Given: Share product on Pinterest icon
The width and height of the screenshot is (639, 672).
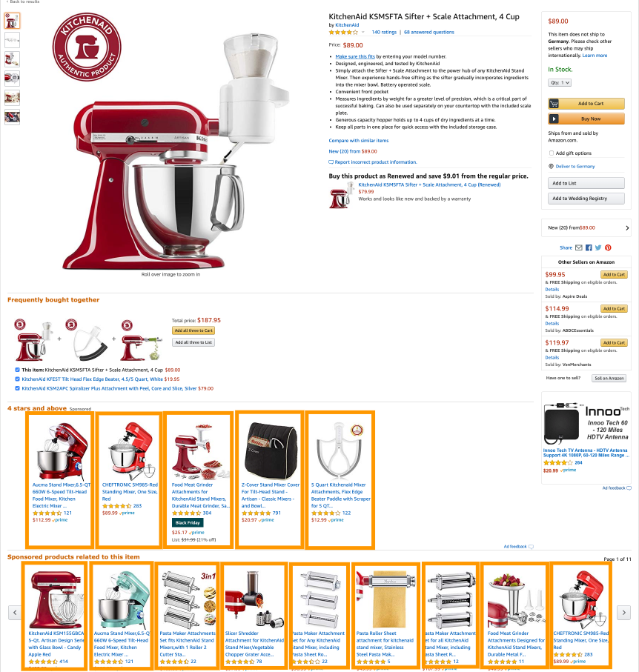Looking at the screenshot, I should pos(608,247).
